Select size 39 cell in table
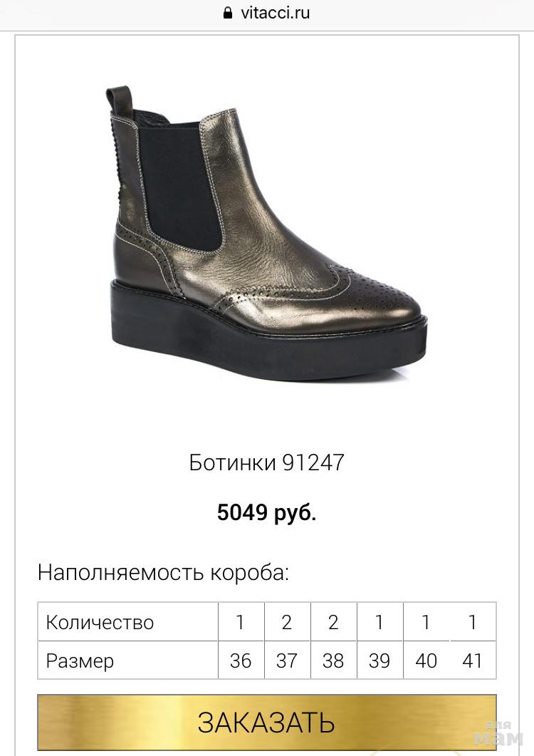The width and height of the screenshot is (534, 756). (379, 661)
